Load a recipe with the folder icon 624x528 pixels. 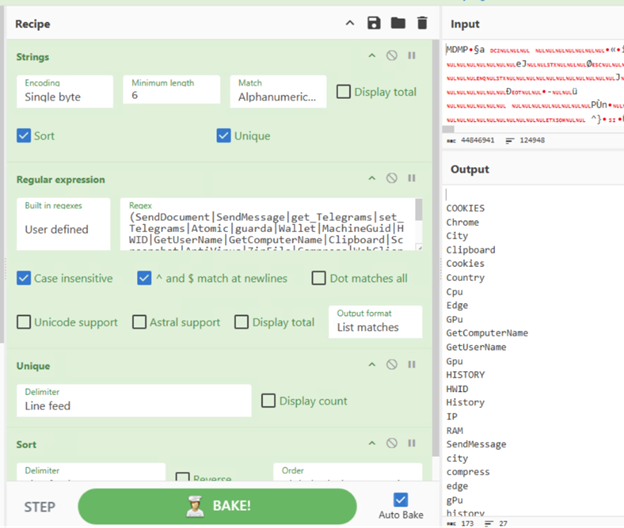pyautogui.click(x=398, y=23)
